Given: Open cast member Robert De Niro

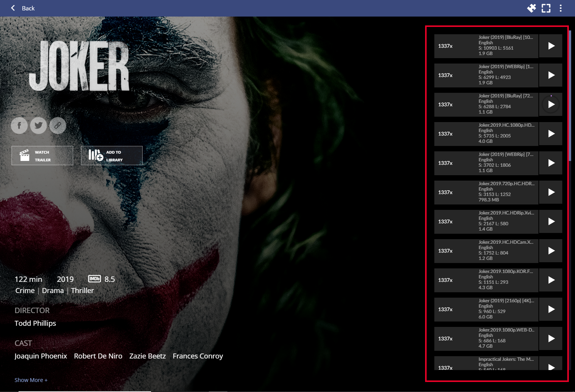Looking at the screenshot, I should click(x=98, y=356).
